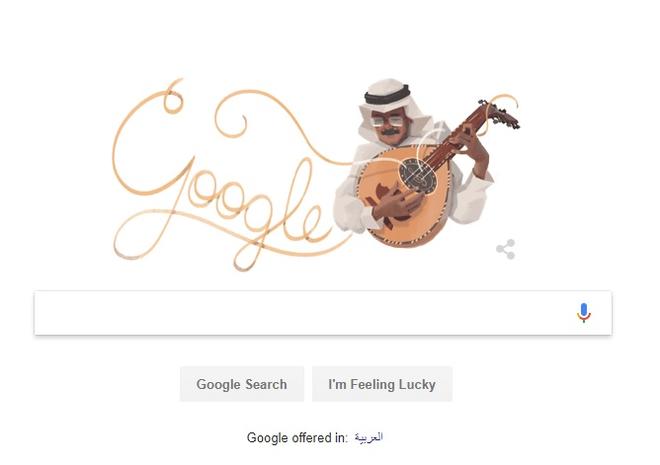Image resolution: width=660 pixels, height=465 pixels.
Task: Click the "Google offered in:" text label
Action: pos(298,438)
